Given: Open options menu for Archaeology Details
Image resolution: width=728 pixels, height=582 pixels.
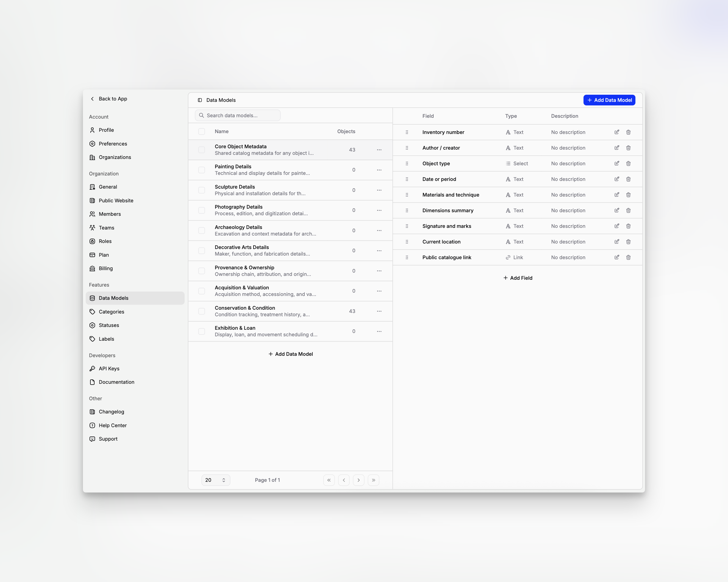Looking at the screenshot, I should pos(379,230).
